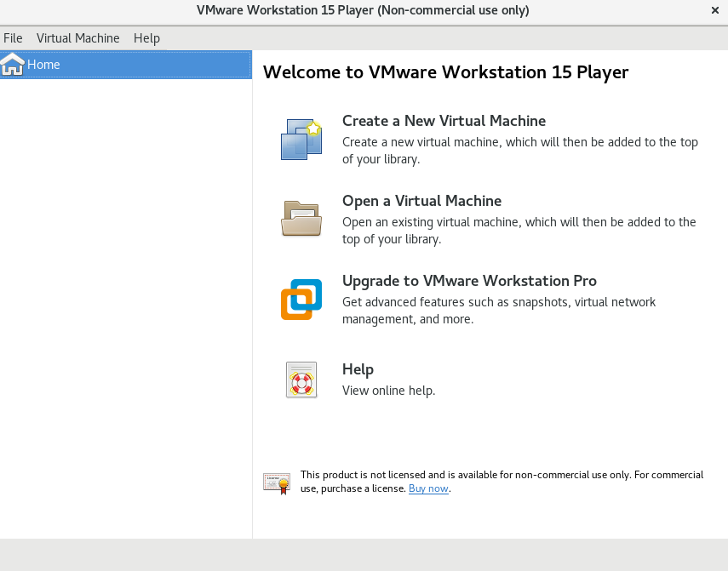The height and width of the screenshot is (571, 728).
Task: Click Upgrade to VMware Workstation Pro heading
Action: pyautogui.click(x=469, y=281)
